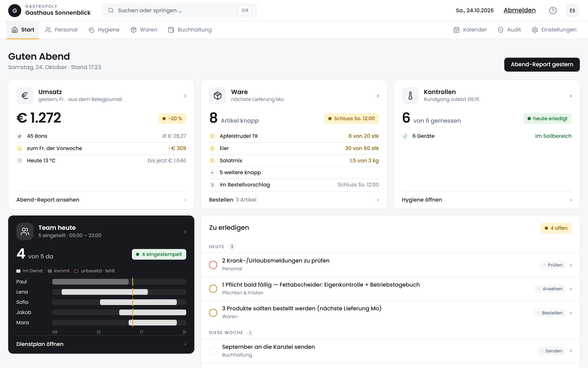Click green checkmark beside 6 Geräte
This screenshot has width=588, height=368.
point(405,136)
